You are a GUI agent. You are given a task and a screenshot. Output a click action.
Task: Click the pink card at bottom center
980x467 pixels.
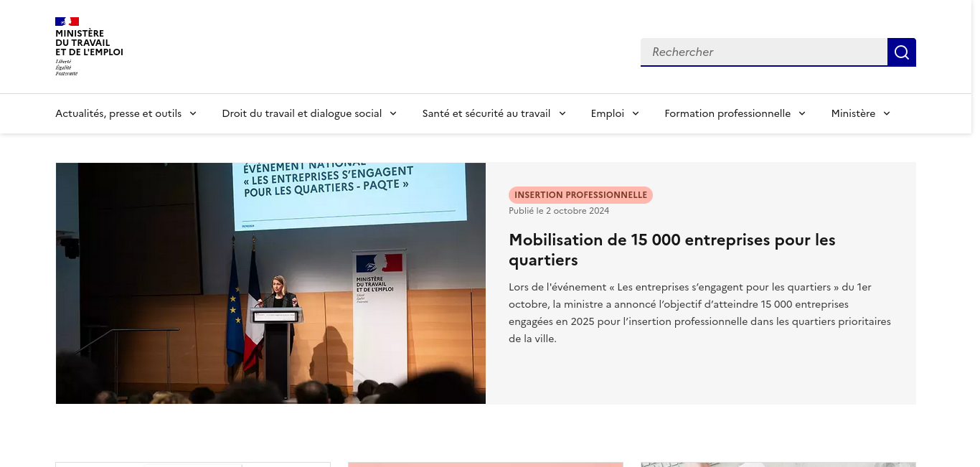pyautogui.click(x=486, y=464)
